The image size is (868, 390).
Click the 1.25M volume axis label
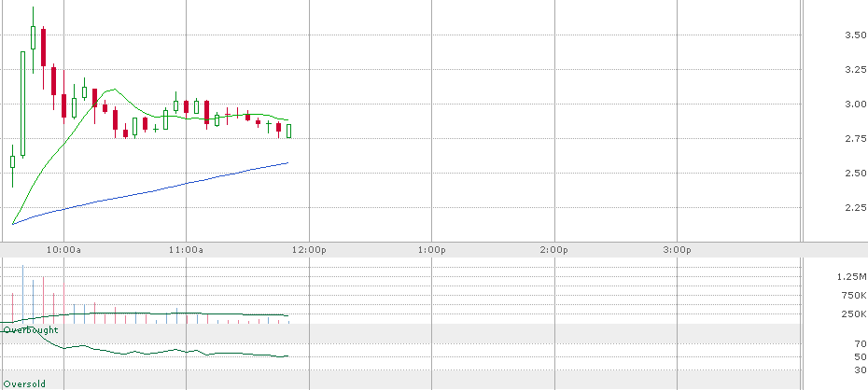[x=852, y=276]
